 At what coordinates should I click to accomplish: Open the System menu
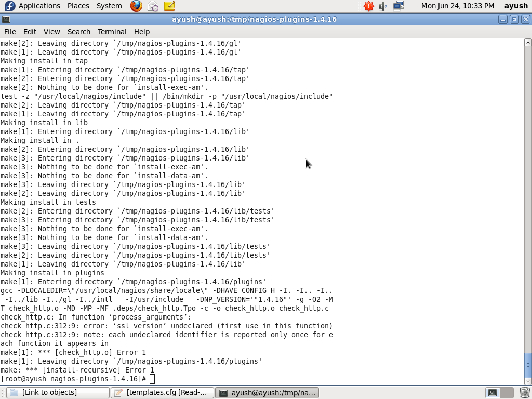coord(109,6)
